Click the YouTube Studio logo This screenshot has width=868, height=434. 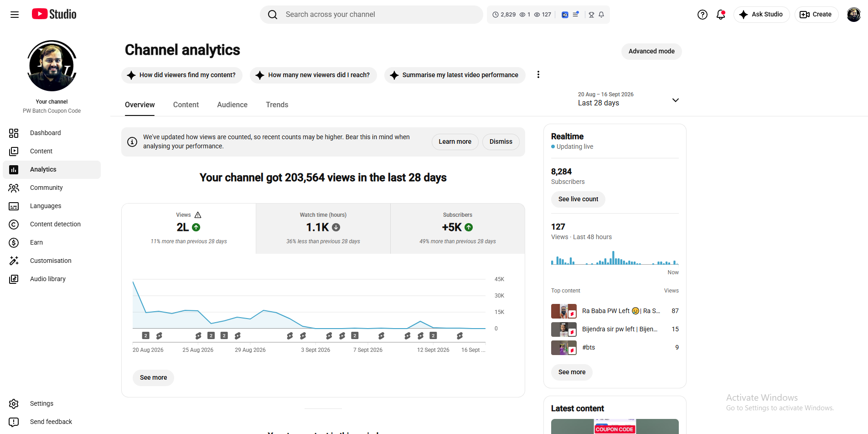tap(54, 14)
